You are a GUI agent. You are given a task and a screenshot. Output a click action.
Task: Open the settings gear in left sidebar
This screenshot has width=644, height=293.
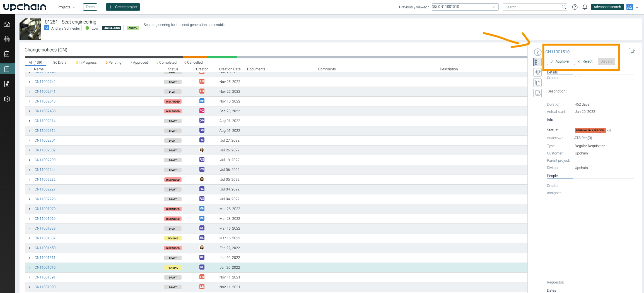[7, 99]
